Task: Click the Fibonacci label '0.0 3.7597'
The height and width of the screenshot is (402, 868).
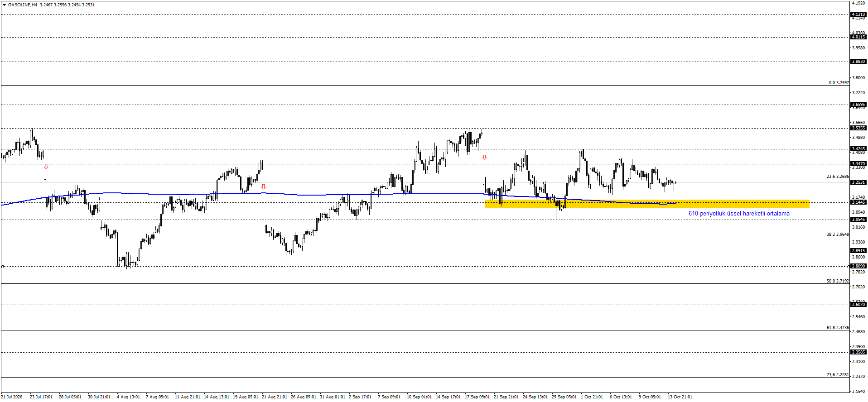Action: 839,83
